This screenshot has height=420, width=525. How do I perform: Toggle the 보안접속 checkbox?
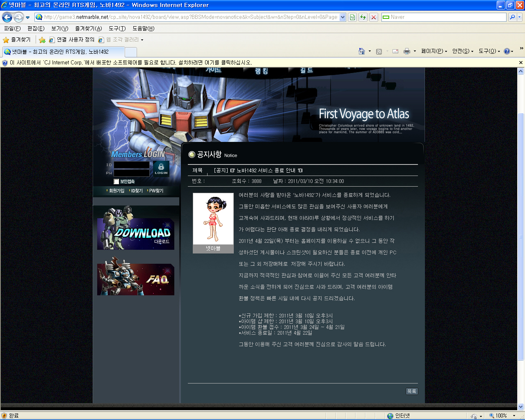(x=116, y=182)
